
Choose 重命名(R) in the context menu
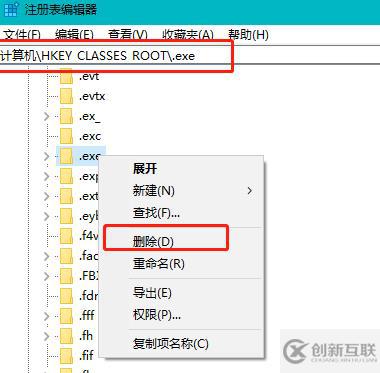pyautogui.click(x=159, y=264)
